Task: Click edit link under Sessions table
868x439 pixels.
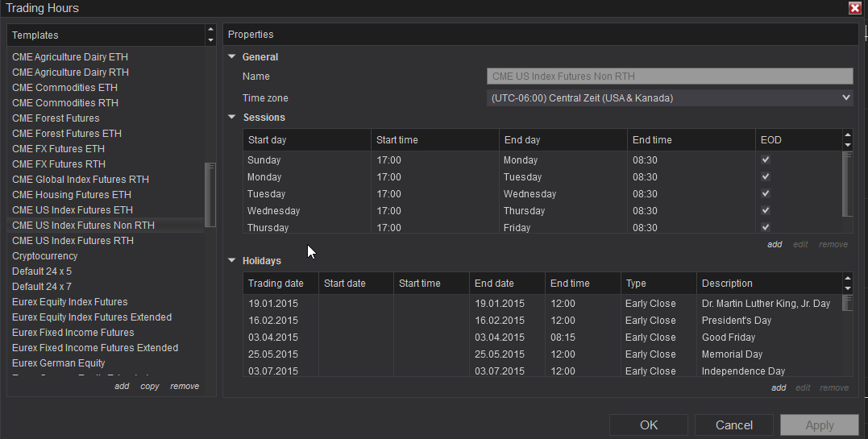Action: 800,244
